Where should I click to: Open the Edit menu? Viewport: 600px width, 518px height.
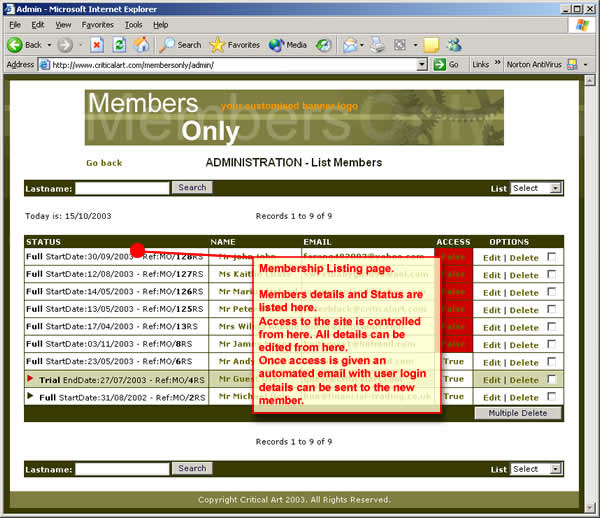point(38,25)
